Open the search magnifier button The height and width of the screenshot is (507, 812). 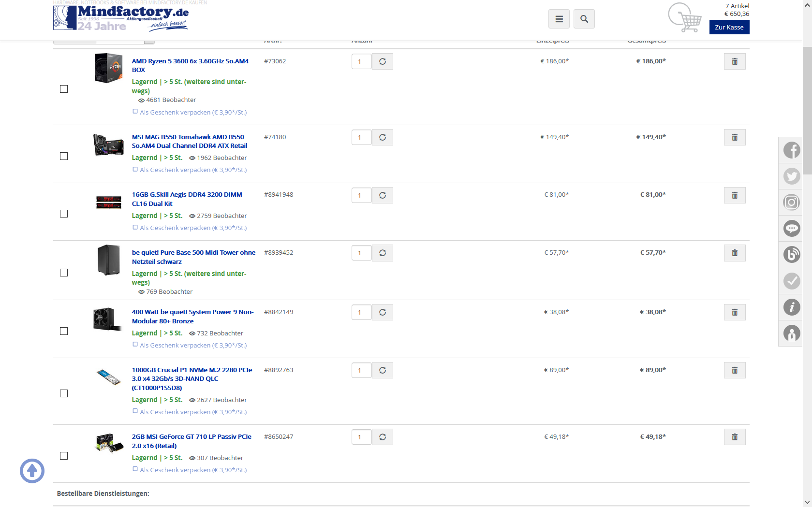[x=584, y=19]
